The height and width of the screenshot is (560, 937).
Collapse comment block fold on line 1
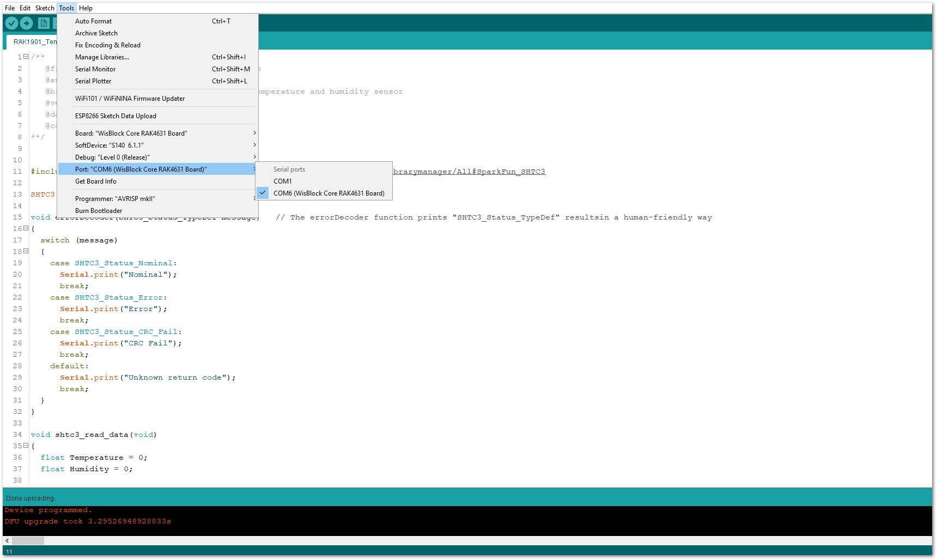click(x=26, y=57)
